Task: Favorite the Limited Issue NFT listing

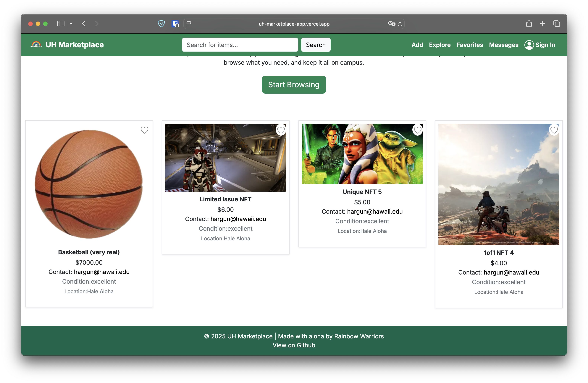Action: [281, 130]
